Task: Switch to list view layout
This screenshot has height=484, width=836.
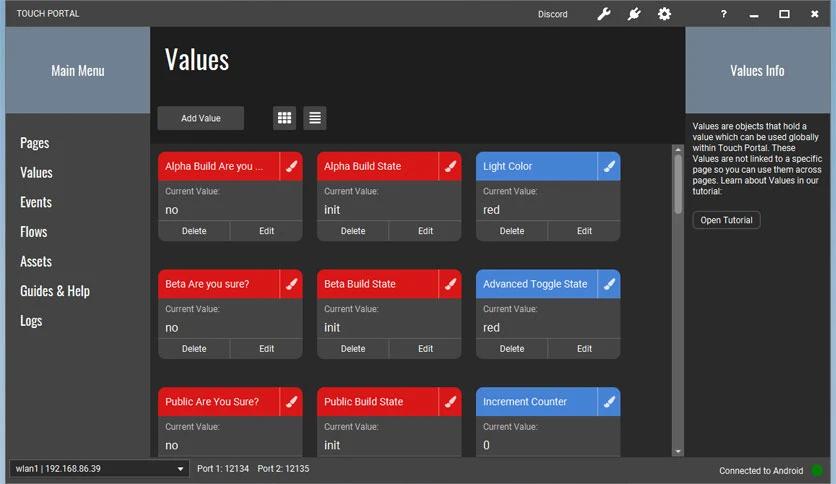Action: 315,118
